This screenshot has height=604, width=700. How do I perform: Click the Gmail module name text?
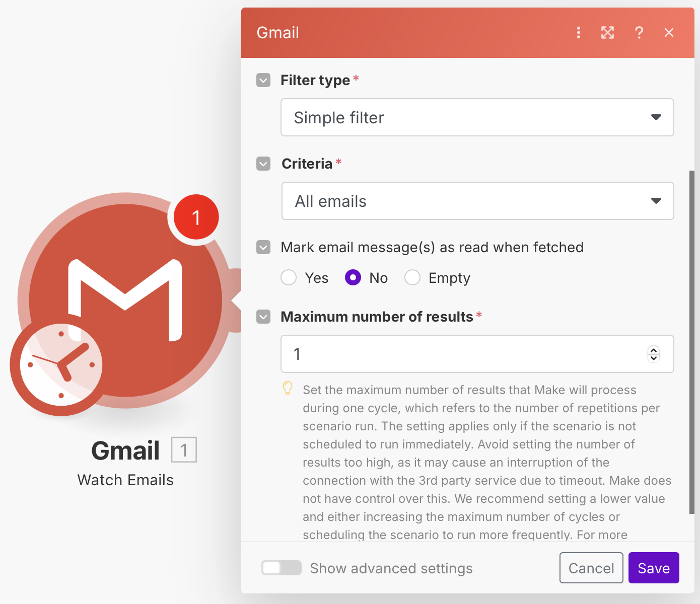(125, 450)
